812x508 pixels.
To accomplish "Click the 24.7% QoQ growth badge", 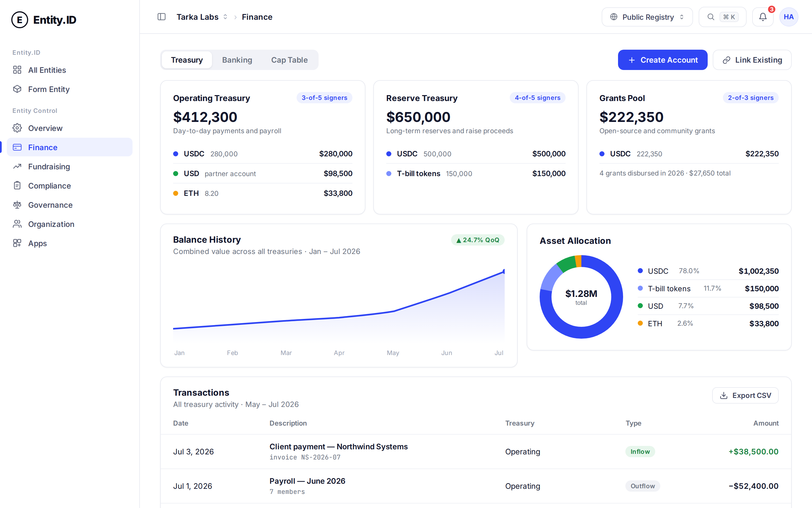I will tap(478, 240).
